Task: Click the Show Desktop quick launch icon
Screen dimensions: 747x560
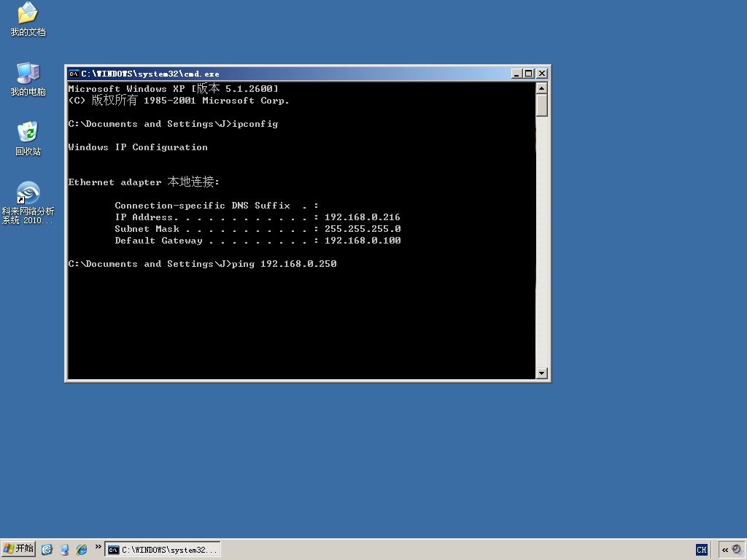Action: click(47, 550)
